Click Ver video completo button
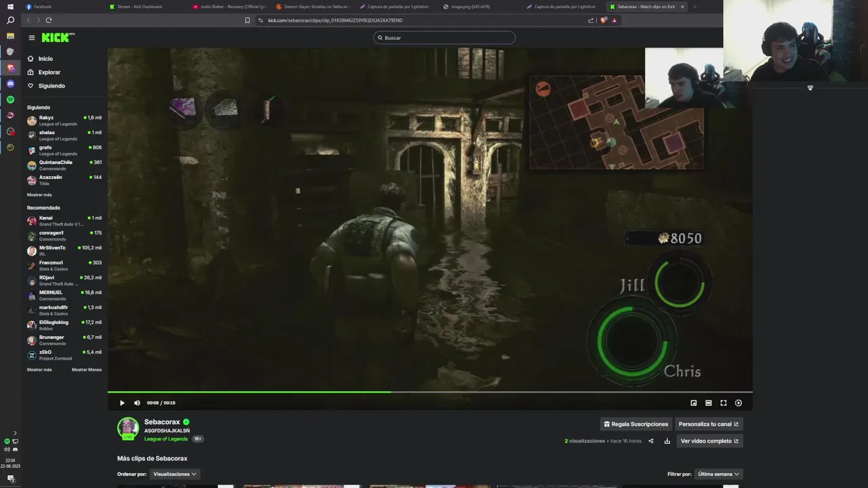 coord(709,441)
